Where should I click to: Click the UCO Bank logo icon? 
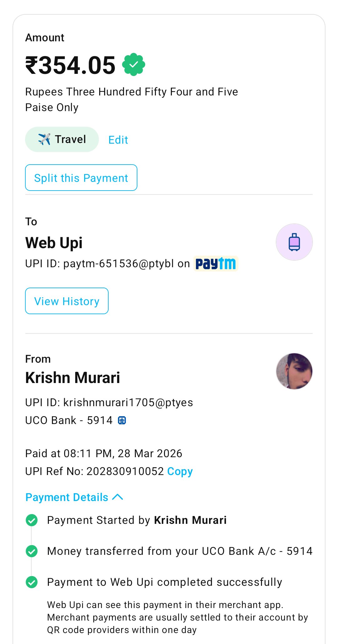click(x=122, y=421)
